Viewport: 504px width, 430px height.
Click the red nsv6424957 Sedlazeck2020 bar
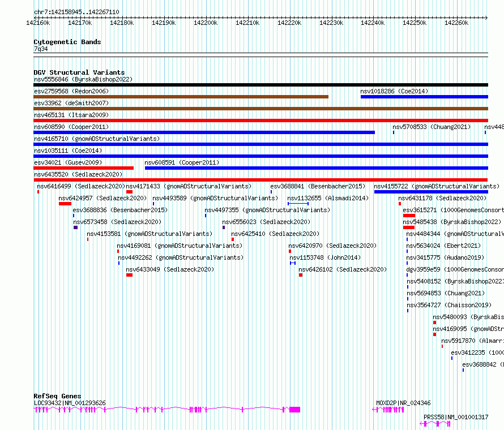tap(65, 204)
